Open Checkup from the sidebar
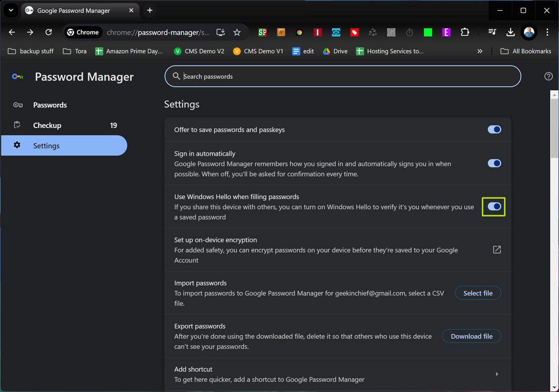The height and width of the screenshot is (392, 559). coord(47,125)
